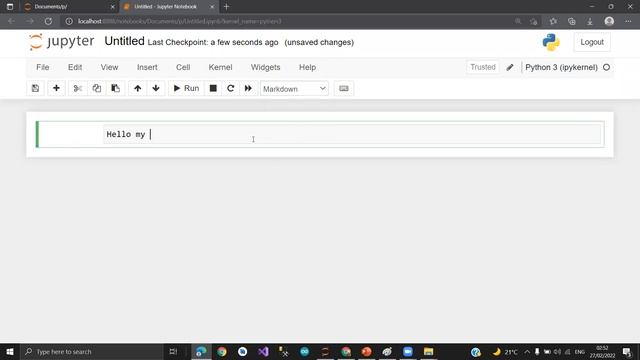Open the browser profile avatar
This screenshot has height=360, width=640.
609,21
